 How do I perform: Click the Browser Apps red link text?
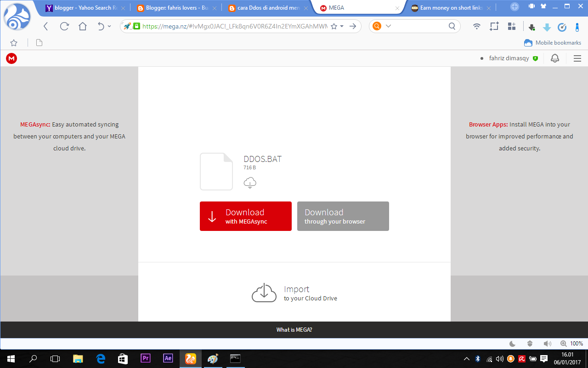tap(488, 124)
